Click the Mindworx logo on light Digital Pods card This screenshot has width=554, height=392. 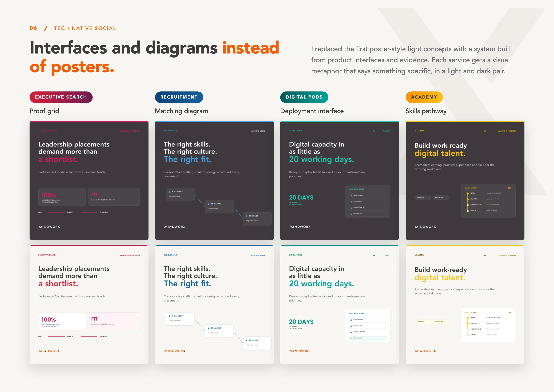pos(300,351)
